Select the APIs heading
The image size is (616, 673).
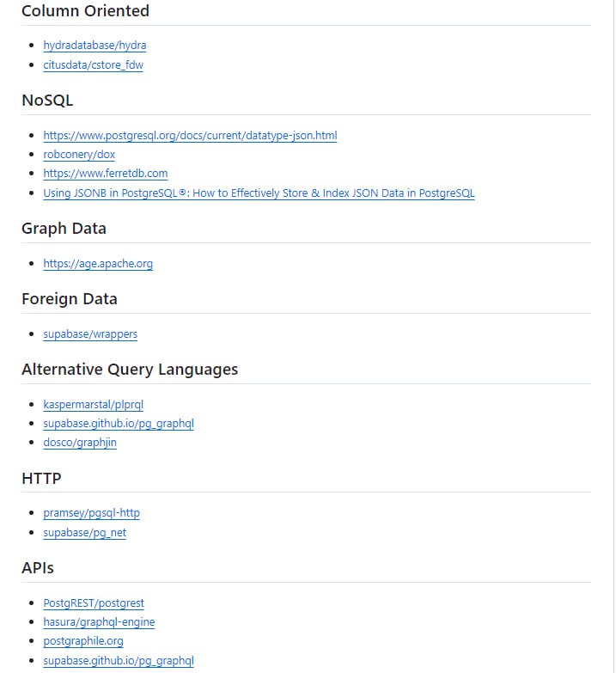click(x=38, y=568)
